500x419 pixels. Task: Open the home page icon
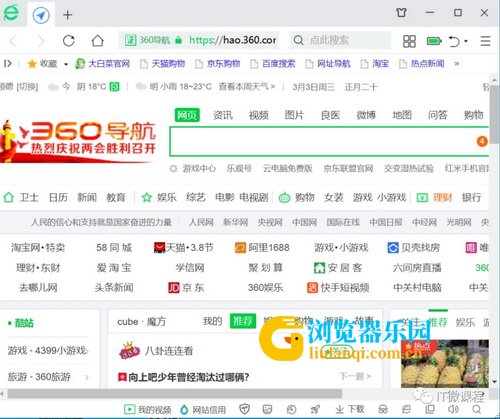point(98,41)
